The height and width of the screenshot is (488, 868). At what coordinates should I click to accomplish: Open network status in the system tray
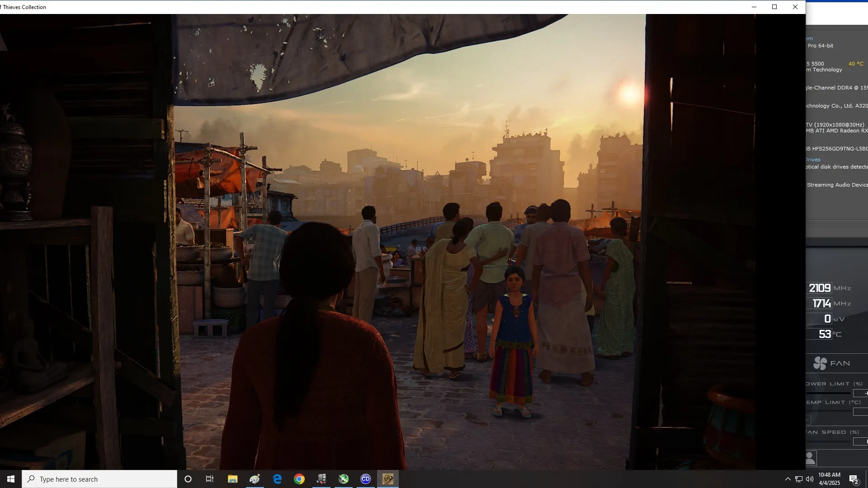(799, 479)
